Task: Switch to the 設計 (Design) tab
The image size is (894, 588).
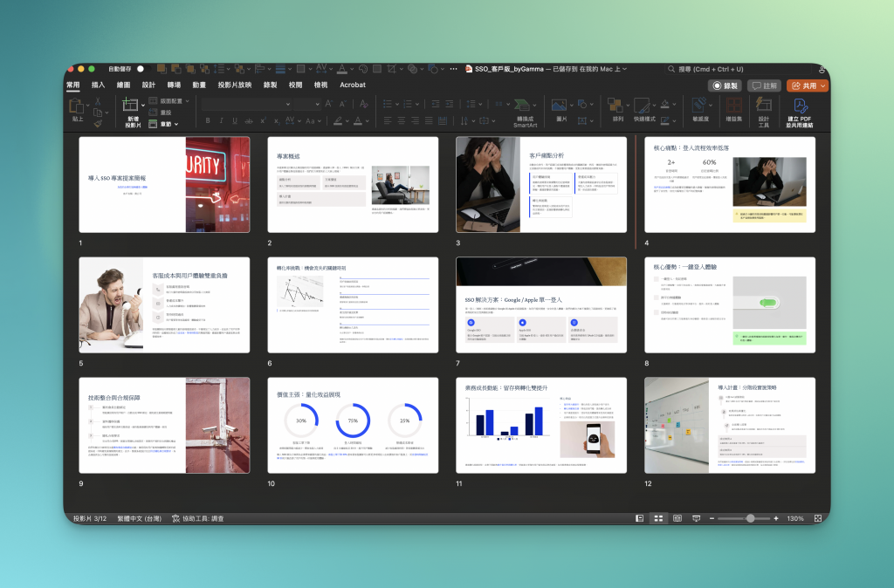Action: [x=148, y=85]
